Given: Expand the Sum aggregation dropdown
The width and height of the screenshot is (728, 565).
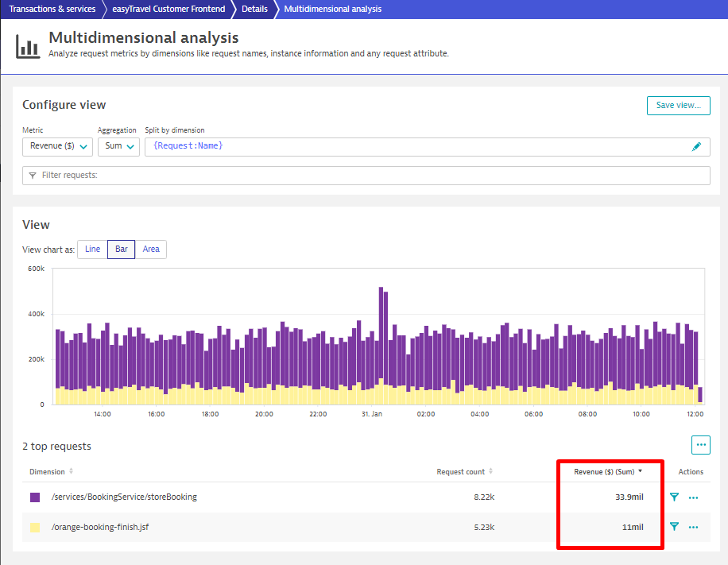Looking at the screenshot, I should (x=118, y=146).
